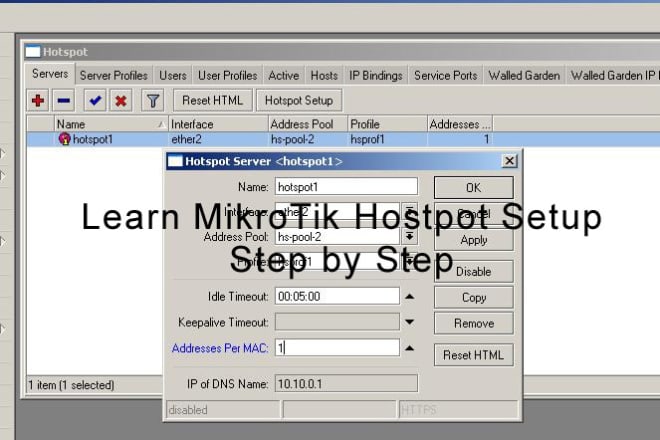Click the blue minus Remove icon

(x=64, y=101)
